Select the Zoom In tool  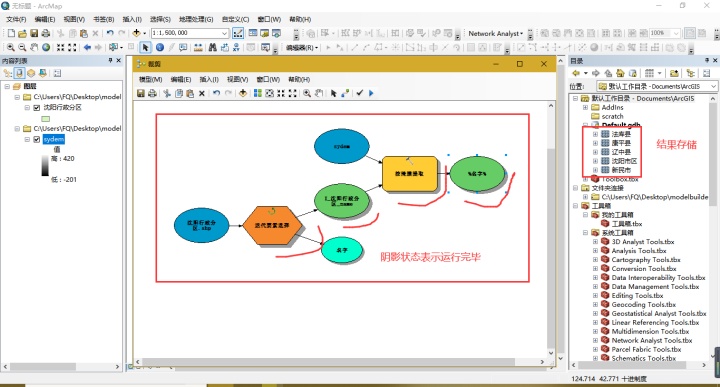[x=10, y=47]
